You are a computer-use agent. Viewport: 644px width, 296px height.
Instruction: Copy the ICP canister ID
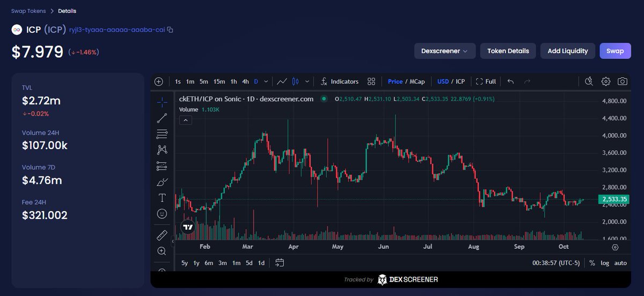[170, 29]
